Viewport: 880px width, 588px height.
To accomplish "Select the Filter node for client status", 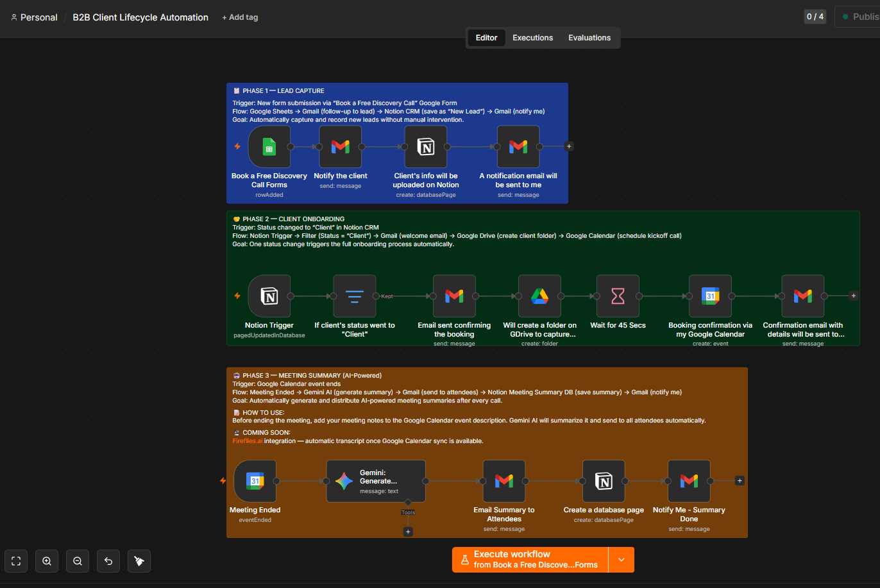I will pyautogui.click(x=355, y=296).
